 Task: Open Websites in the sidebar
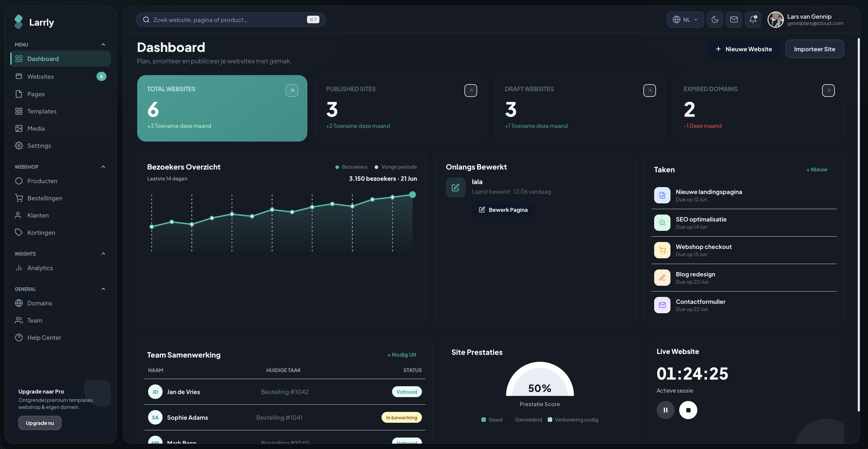point(61,77)
